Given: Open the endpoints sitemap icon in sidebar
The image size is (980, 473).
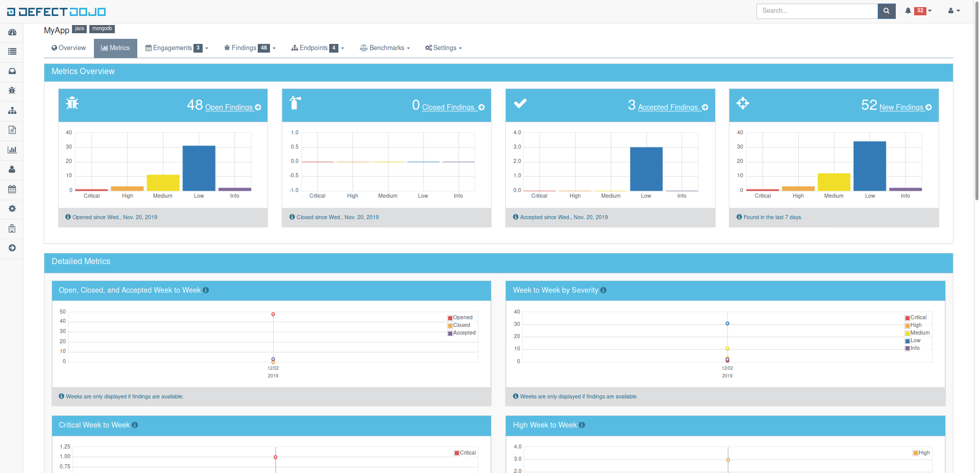Looking at the screenshot, I should [x=12, y=110].
